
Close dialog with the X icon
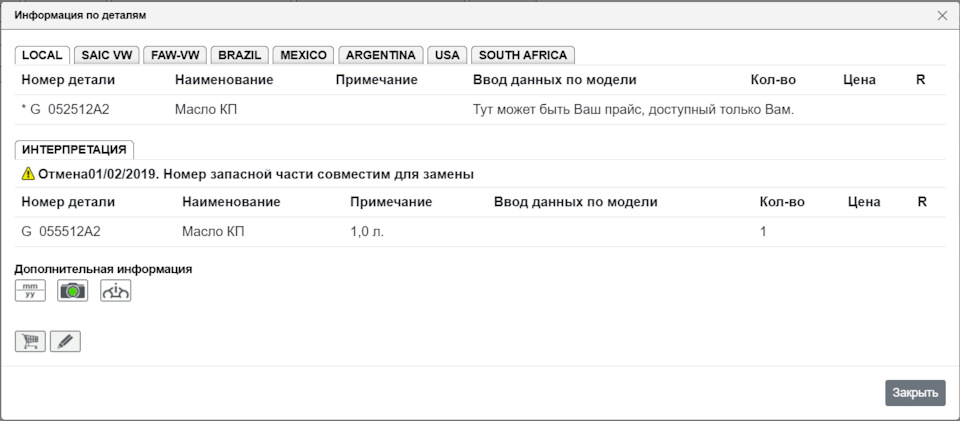click(942, 15)
